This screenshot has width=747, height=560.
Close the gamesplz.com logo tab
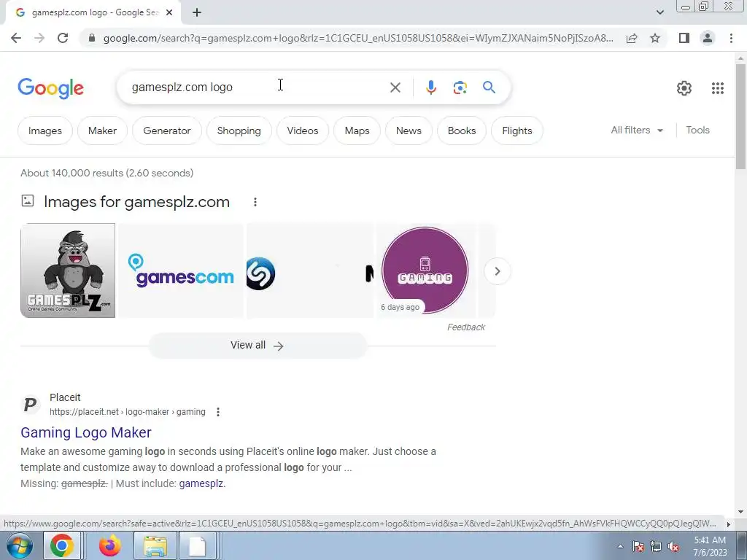(169, 12)
